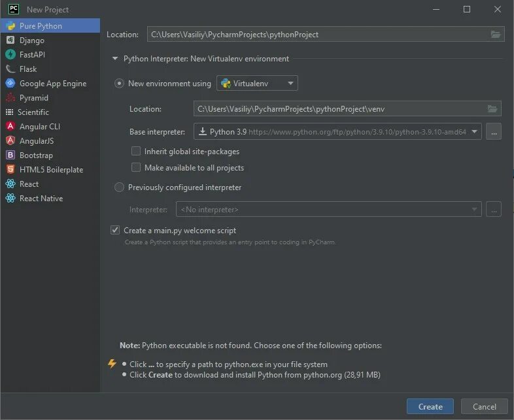The height and width of the screenshot is (420, 514).
Task: Select Previously configured interpreter radio button
Action: point(119,187)
